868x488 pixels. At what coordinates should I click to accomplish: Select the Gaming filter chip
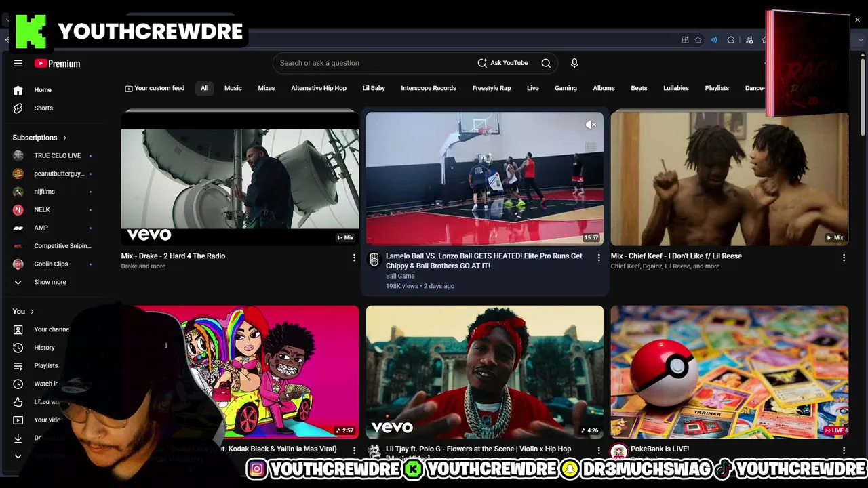(x=566, y=88)
